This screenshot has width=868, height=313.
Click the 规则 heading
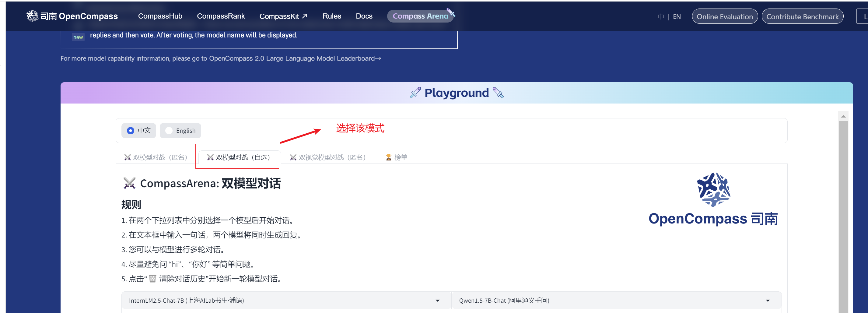(x=131, y=205)
